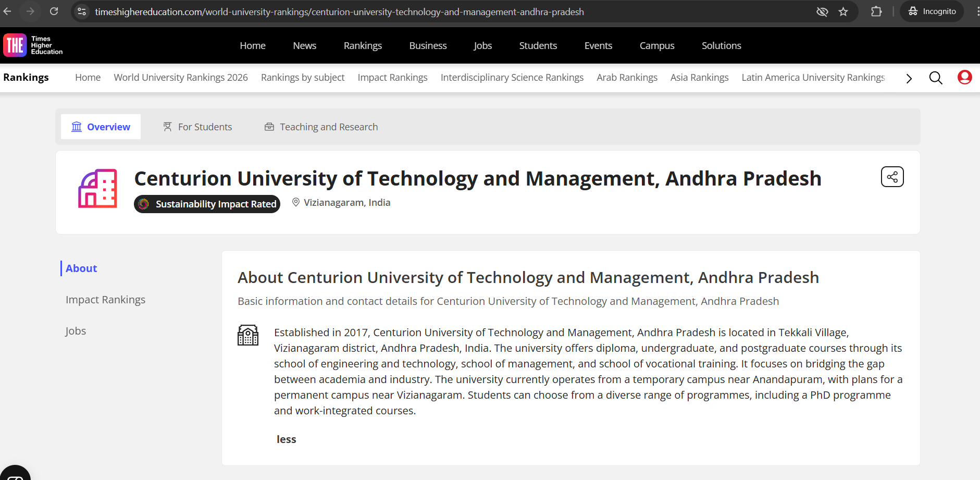Collapse description with 'less' link
Viewport: 980px width, 480px height.
click(x=286, y=439)
